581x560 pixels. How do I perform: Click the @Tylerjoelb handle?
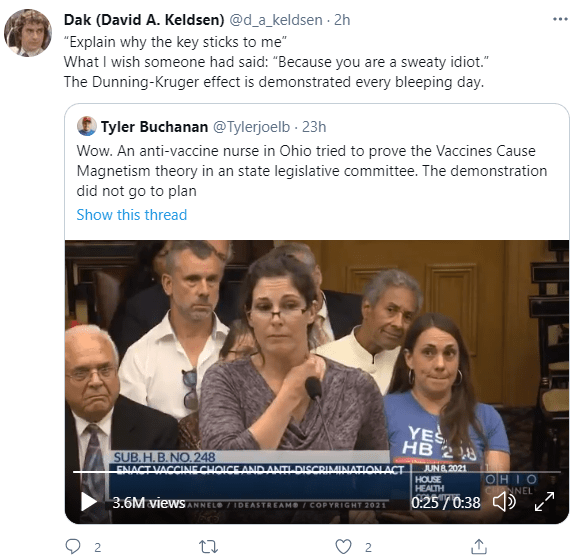(251, 127)
